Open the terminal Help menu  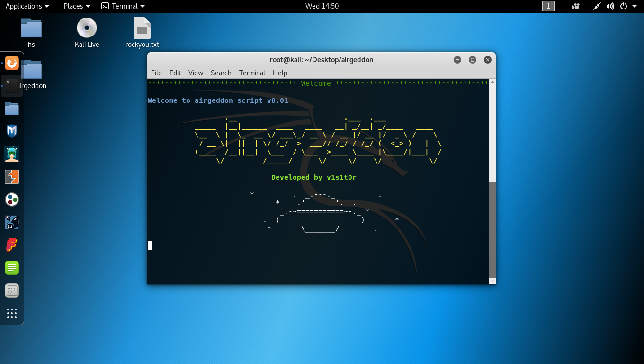click(280, 73)
